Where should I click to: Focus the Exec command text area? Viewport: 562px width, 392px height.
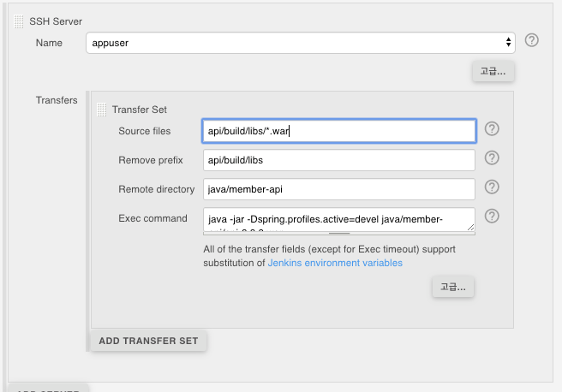click(339, 219)
